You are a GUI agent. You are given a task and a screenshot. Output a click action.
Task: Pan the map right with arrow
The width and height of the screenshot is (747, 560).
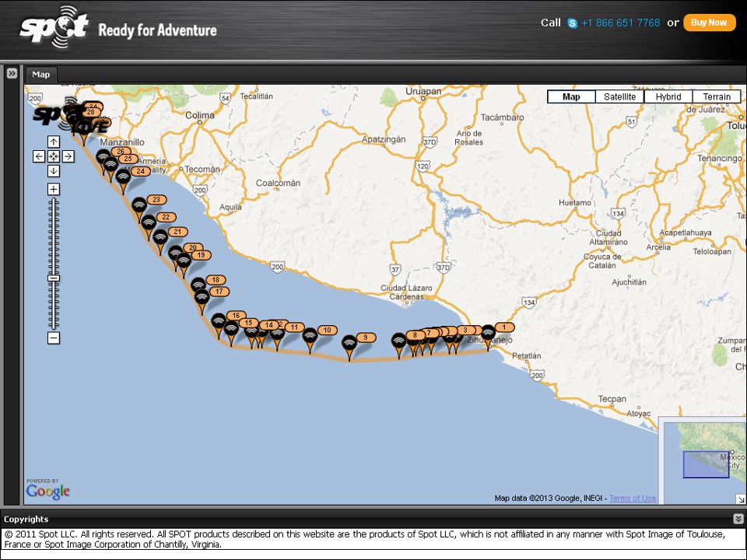click(x=68, y=156)
